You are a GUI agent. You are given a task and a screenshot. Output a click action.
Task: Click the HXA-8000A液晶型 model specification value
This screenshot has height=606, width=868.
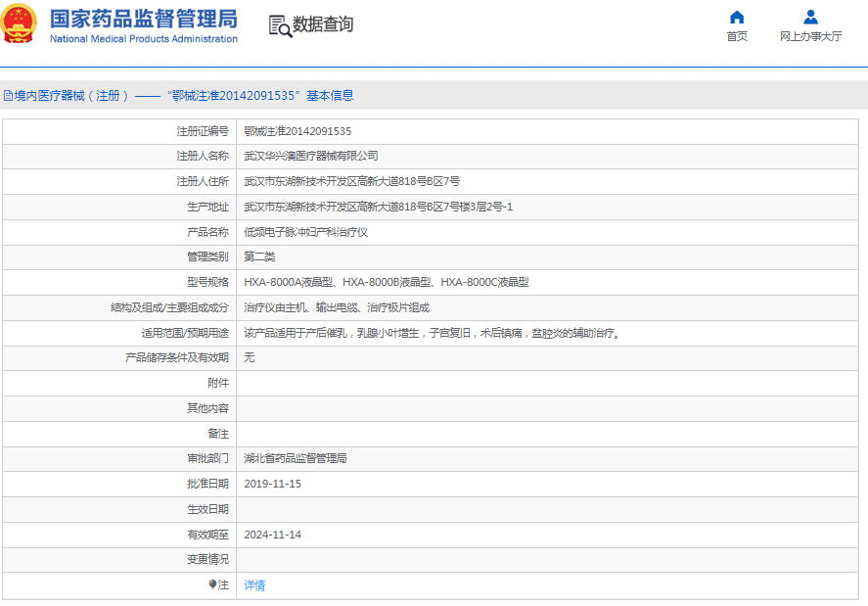[387, 282]
